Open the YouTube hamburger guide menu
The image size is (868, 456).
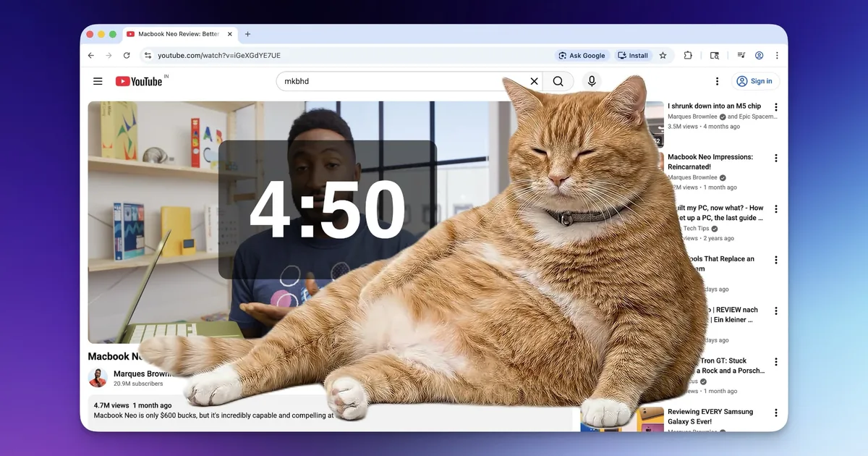click(98, 82)
